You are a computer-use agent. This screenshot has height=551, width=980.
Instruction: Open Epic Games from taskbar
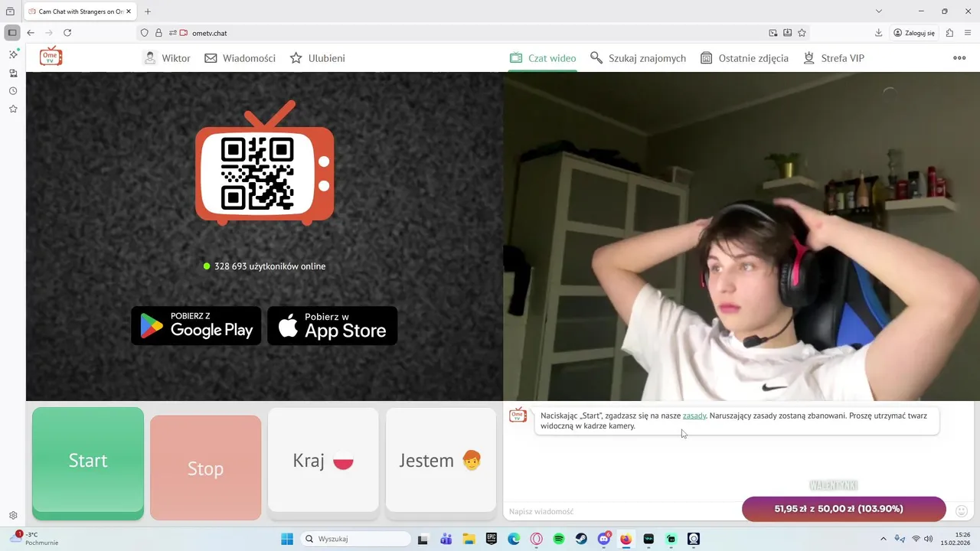(491, 539)
